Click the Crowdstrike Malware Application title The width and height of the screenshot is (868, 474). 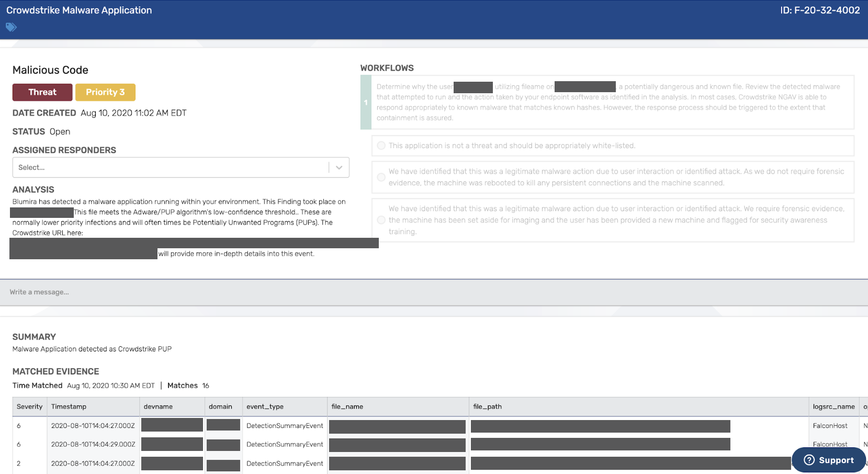point(79,10)
